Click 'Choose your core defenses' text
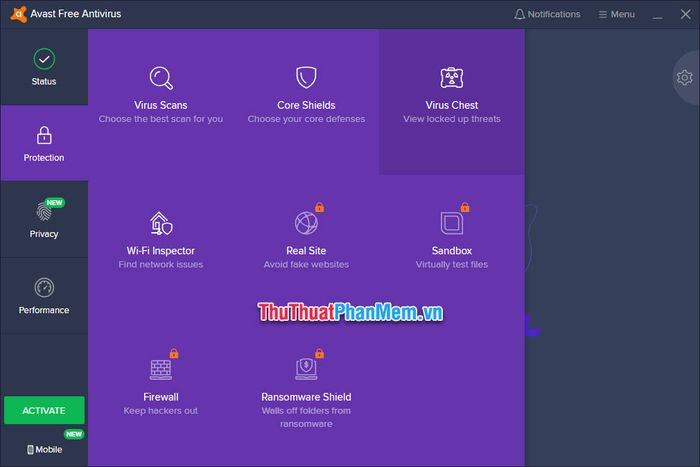The height and width of the screenshot is (467, 700). [306, 119]
